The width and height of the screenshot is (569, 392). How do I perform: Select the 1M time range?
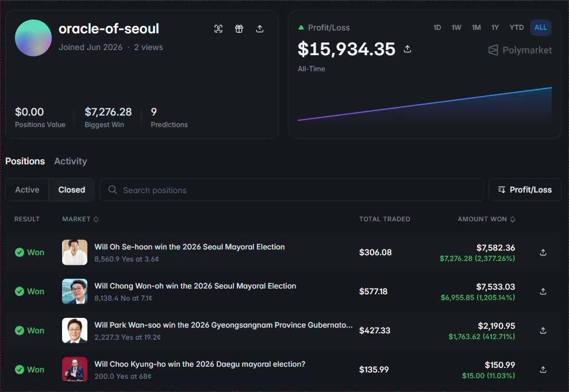pos(476,28)
